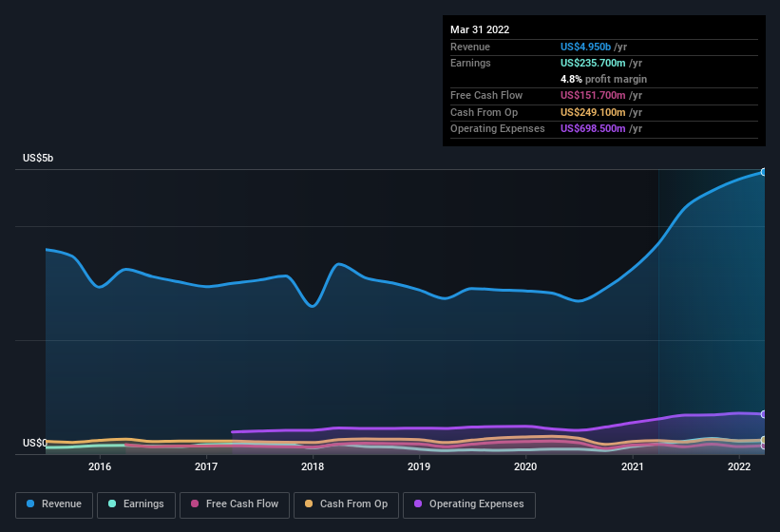This screenshot has width=780, height=532.
Task: Click the 2022 x-axis label
Action: click(x=739, y=466)
